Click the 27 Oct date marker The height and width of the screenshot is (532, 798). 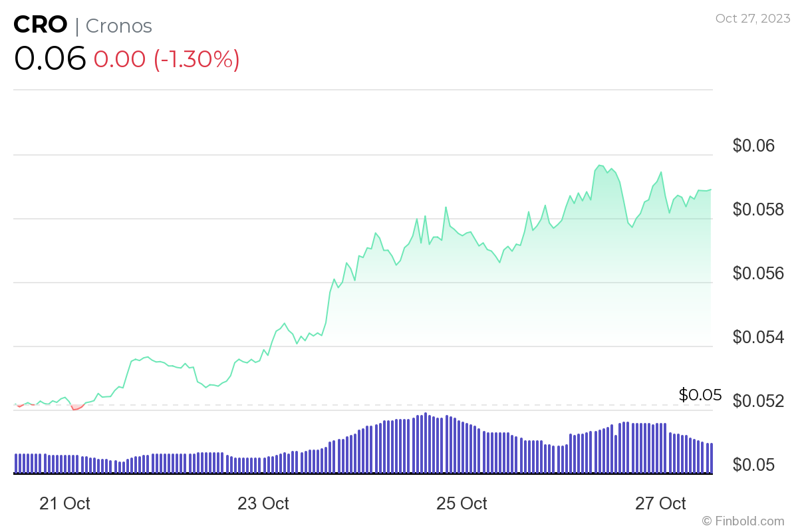(x=660, y=503)
